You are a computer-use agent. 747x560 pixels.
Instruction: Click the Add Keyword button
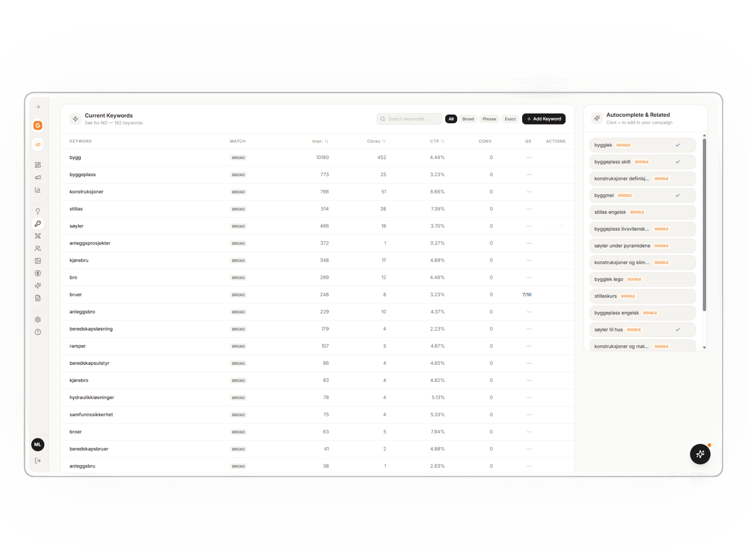(x=544, y=119)
